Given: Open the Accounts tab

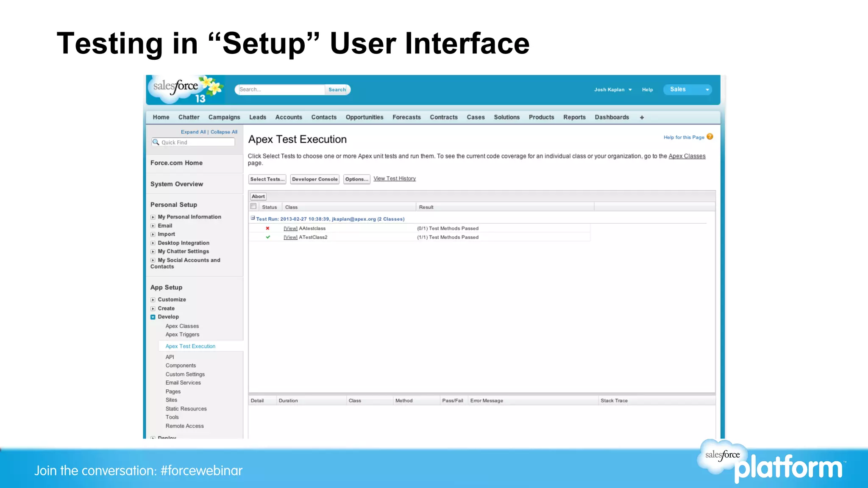Looking at the screenshot, I should point(289,117).
